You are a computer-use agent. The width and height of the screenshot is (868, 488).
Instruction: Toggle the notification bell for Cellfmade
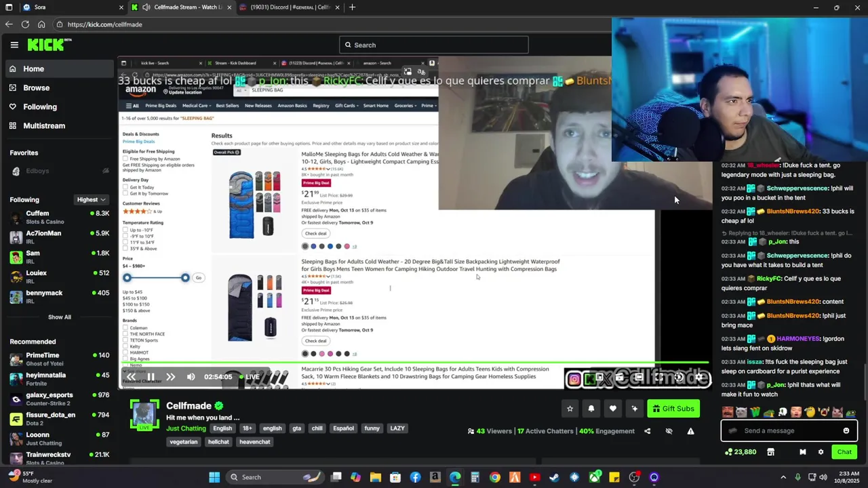pyautogui.click(x=591, y=409)
